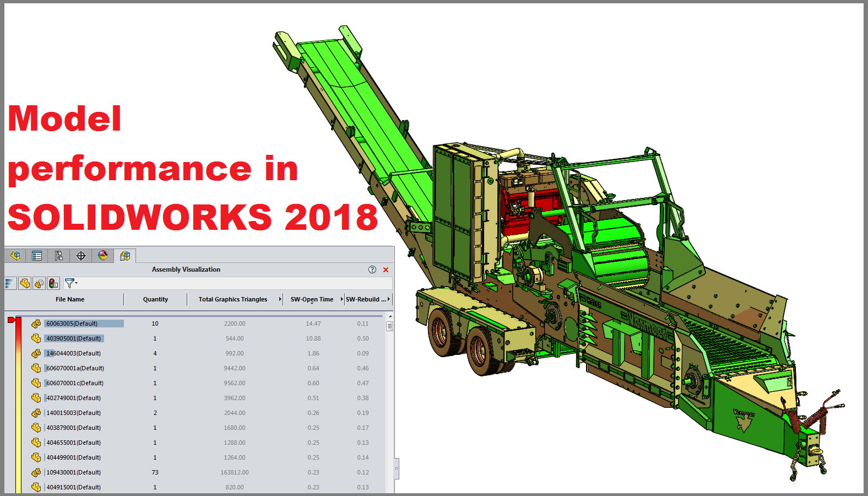Sort by Quantity column header
868x496 pixels.
pyautogui.click(x=155, y=299)
